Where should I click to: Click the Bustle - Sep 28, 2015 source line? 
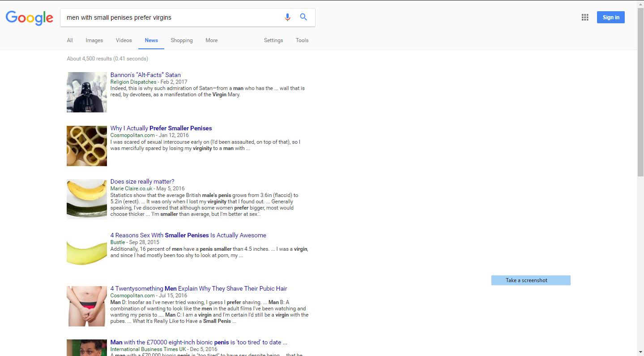(x=135, y=242)
